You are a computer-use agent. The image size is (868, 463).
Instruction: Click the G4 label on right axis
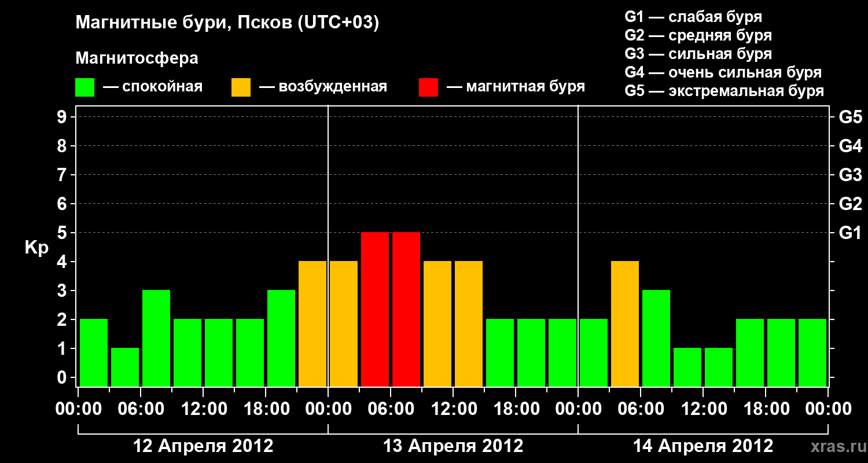click(850, 146)
